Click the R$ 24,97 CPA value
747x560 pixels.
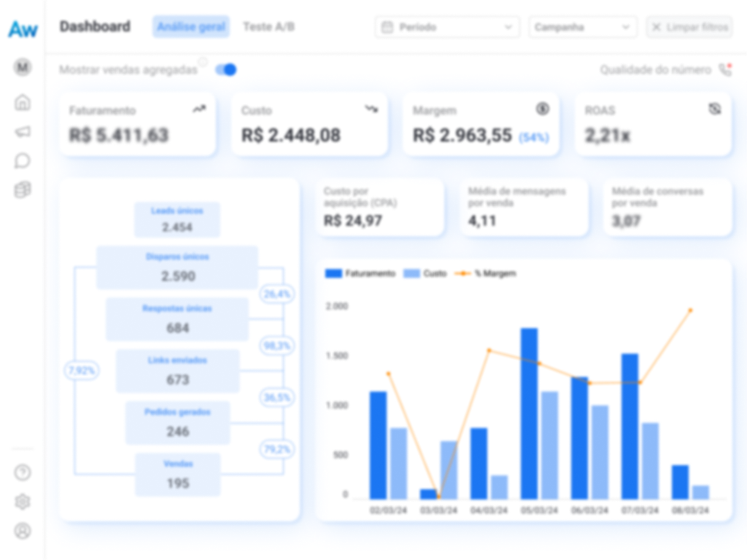(x=353, y=220)
